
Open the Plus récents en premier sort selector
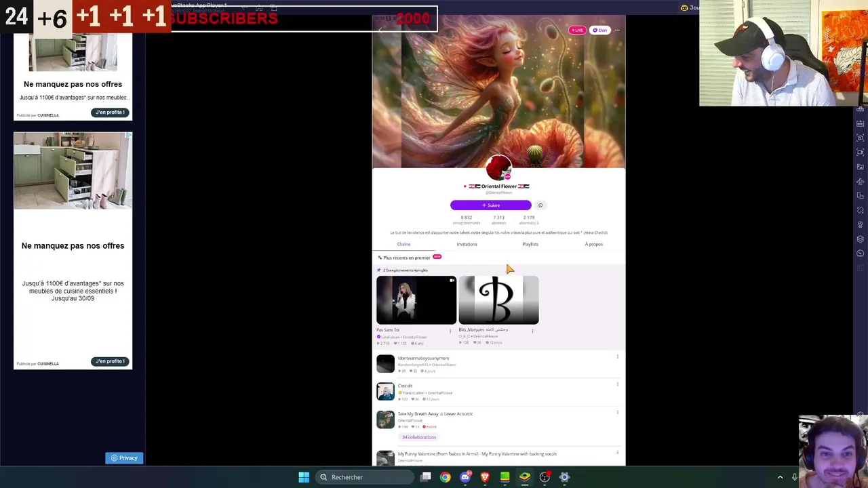[x=404, y=258]
